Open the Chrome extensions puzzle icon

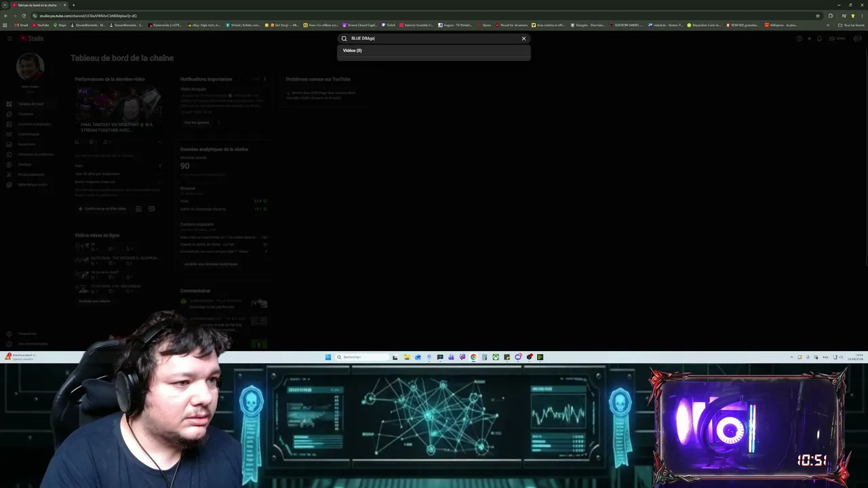pyautogui.click(x=831, y=16)
